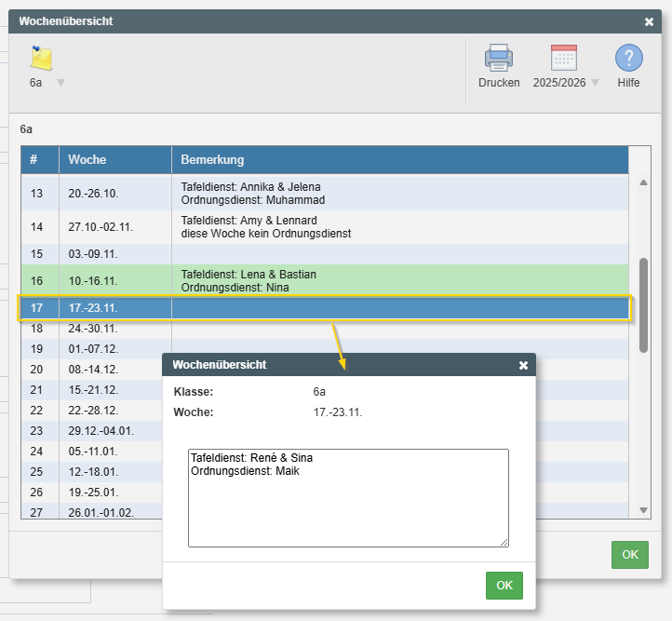Click the Woche column header
The height and width of the screenshot is (621, 672).
pos(114,160)
